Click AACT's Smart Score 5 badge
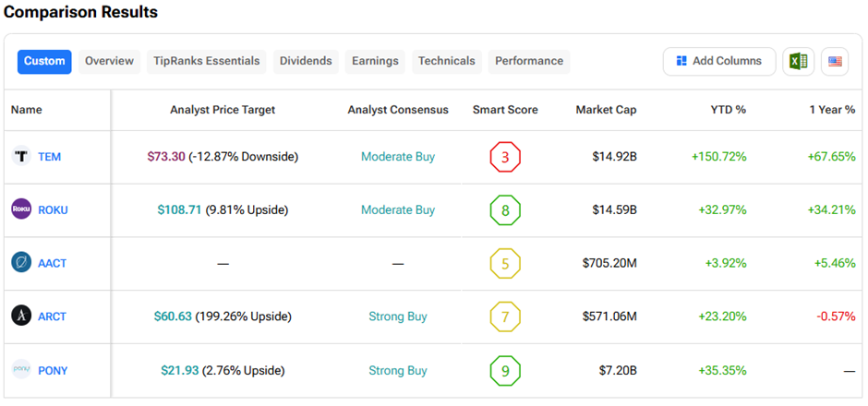Screen dimensions: 868x406 505,263
